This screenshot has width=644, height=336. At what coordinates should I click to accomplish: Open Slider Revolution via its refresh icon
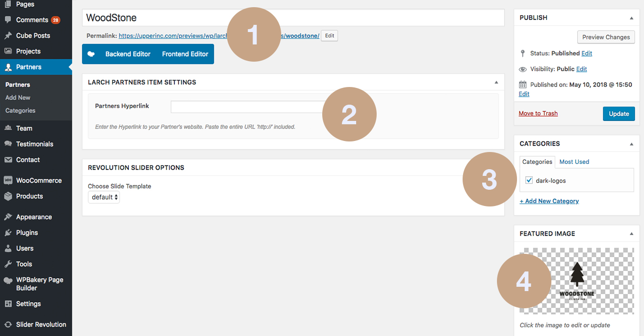(8, 325)
